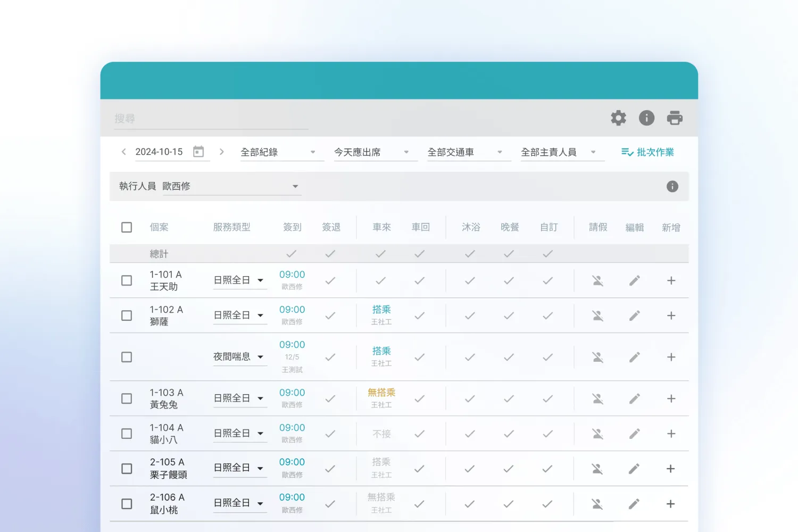
Task: Print the attendance list
Action: (675, 118)
